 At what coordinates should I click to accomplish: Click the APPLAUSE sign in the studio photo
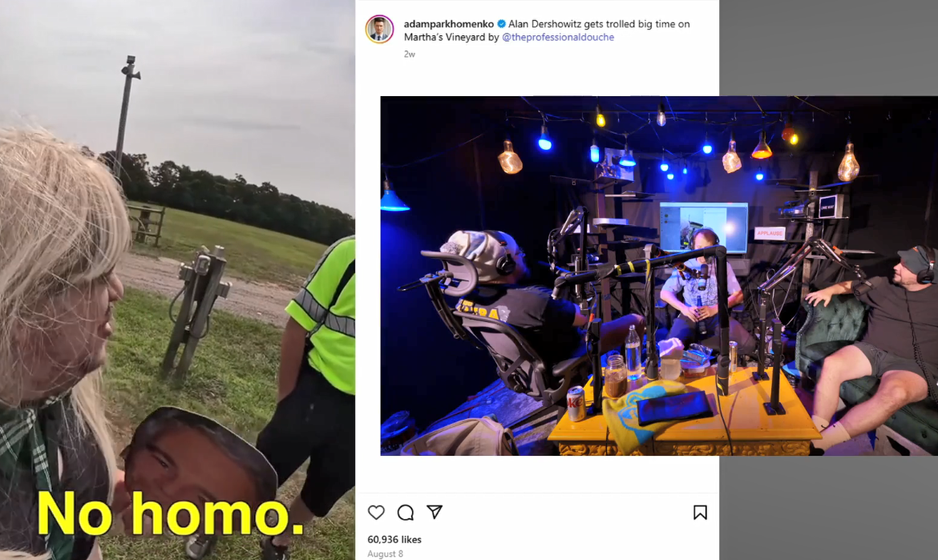click(x=770, y=233)
